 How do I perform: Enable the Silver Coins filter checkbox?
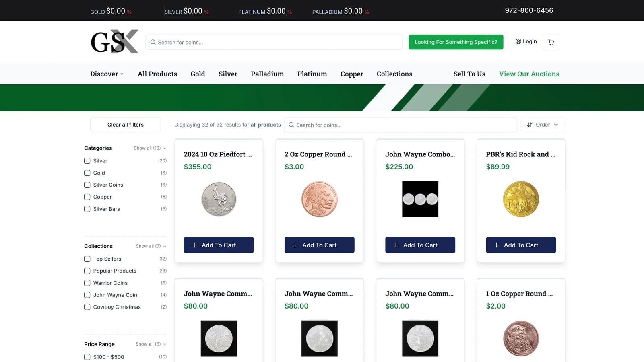pos(87,185)
